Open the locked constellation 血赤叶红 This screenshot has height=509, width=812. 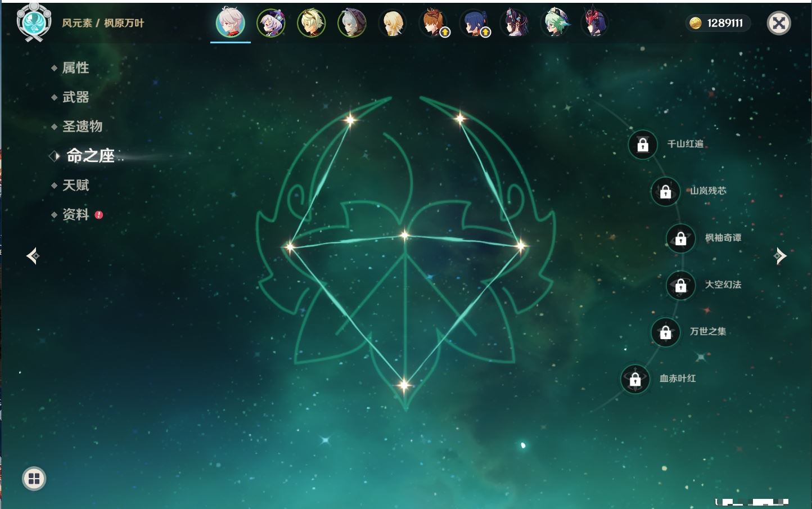[x=635, y=379]
